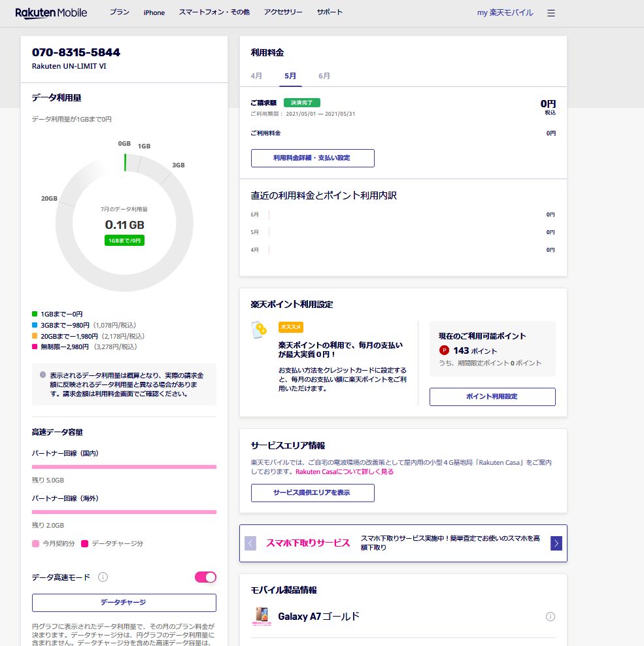Click the magenta データチャージ分 swatch
Viewport: 644px width, 646px height.
point(84,544)
